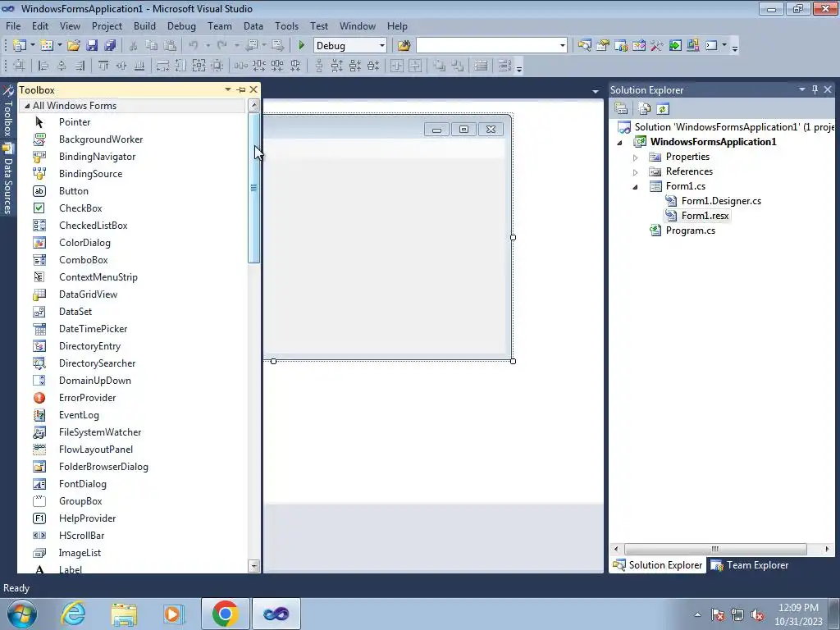This screenshot has width=840, height=630.
Task: Click the form's right-middle resize handle
Action: coord(514,237)
